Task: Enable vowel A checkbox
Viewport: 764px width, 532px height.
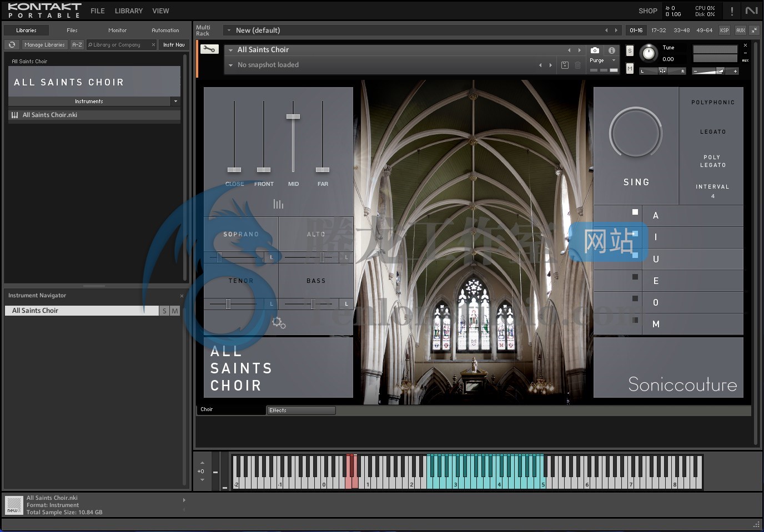Action: pos(635,212)
